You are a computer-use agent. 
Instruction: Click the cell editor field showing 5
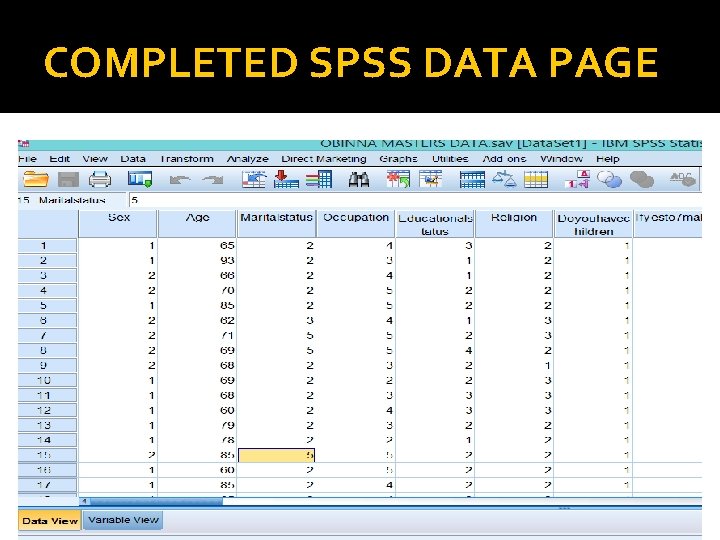click(x=415, y=200)
